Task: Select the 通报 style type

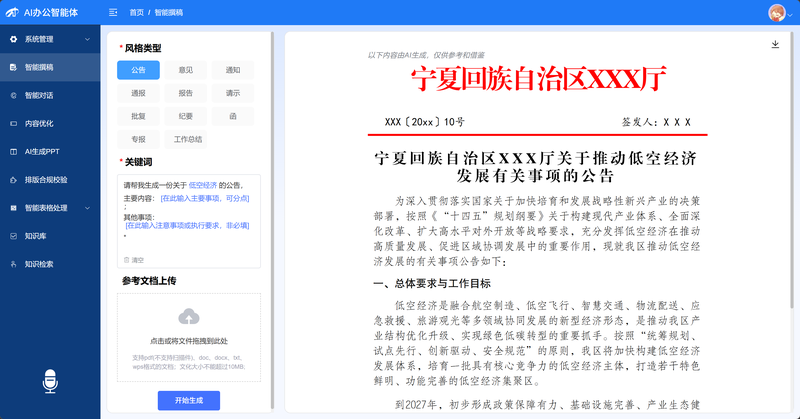Action: (x=138, y=93)
